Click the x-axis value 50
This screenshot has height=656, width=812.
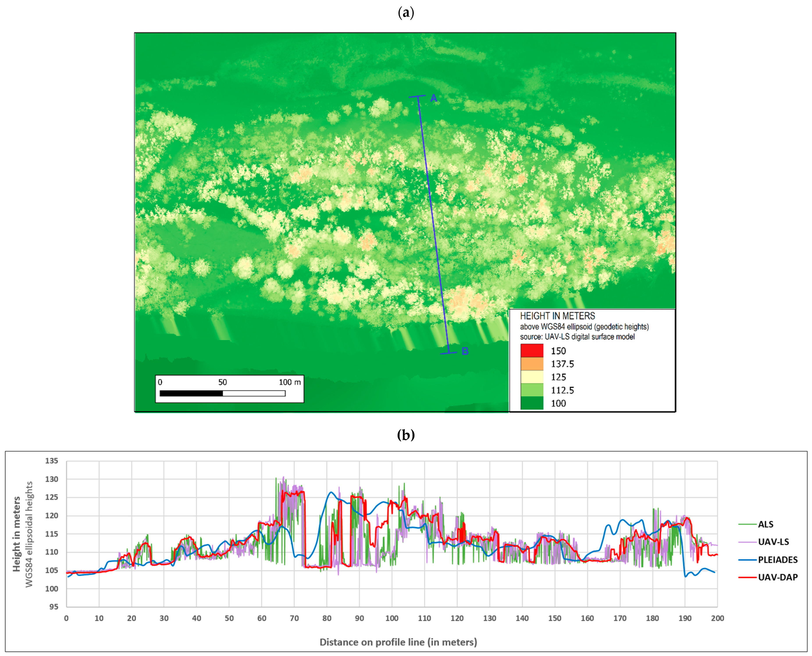tap(229, 618)
